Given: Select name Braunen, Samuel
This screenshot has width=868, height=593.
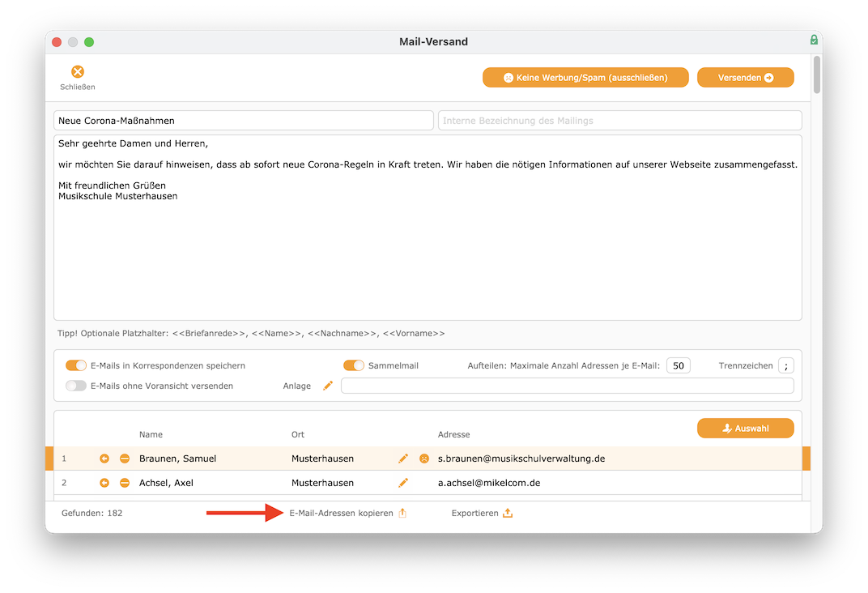Looking at the screenshot, I should (177, 459).
